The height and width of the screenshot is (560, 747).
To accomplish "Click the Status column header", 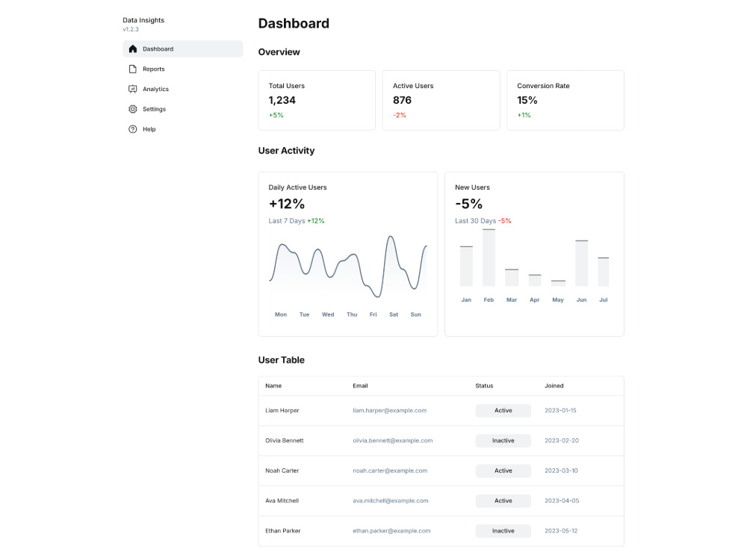I will [x=484, y=386].
